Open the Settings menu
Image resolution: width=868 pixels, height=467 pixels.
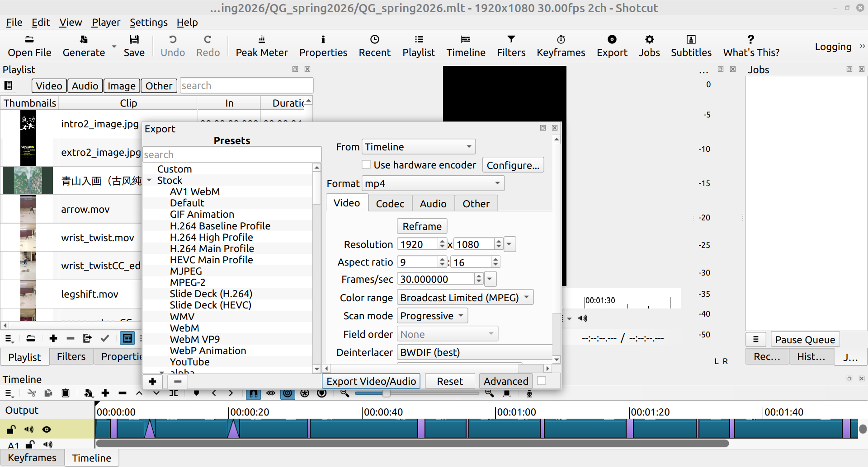point(148,22)
